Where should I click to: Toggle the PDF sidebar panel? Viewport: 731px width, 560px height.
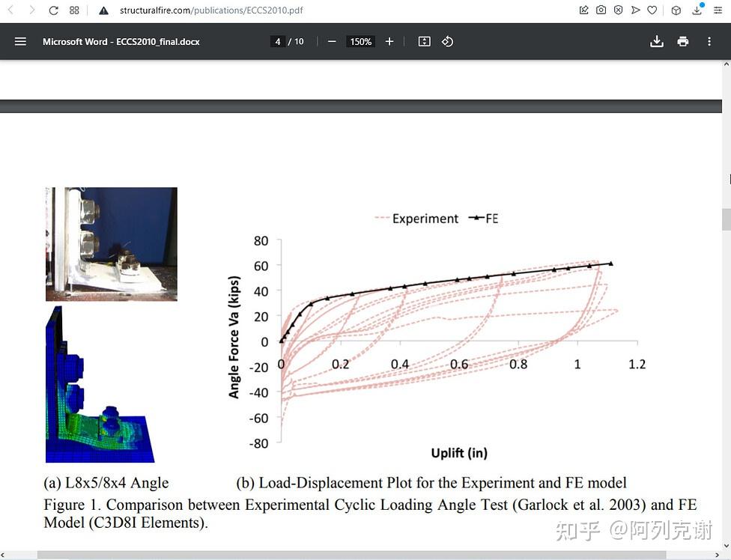click(20, 41)
